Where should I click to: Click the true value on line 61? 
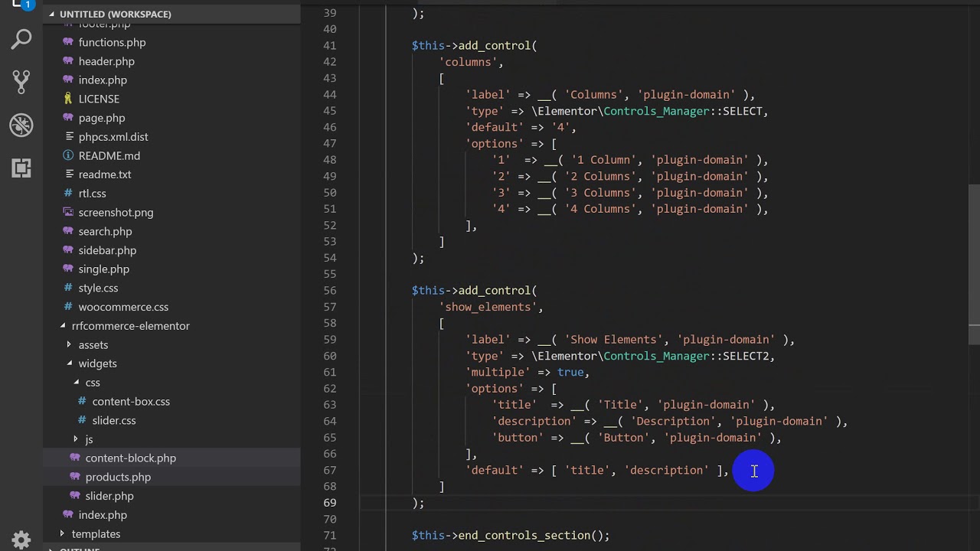570,372
